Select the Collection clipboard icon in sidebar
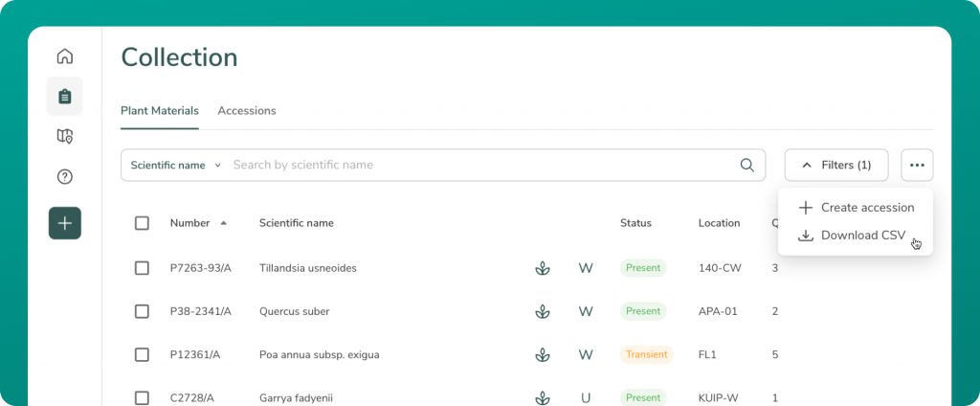 tap(64, 97)
